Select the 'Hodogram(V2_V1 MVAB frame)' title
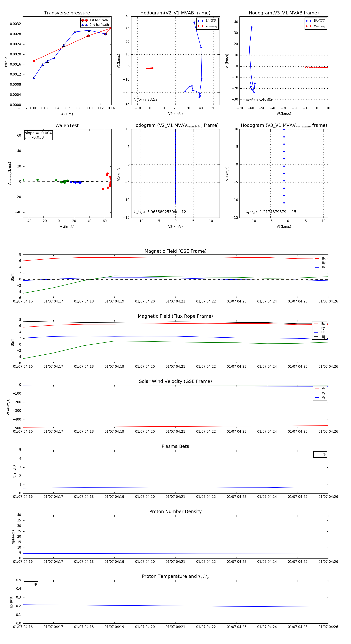351x644 pixels. click(175, 13)
